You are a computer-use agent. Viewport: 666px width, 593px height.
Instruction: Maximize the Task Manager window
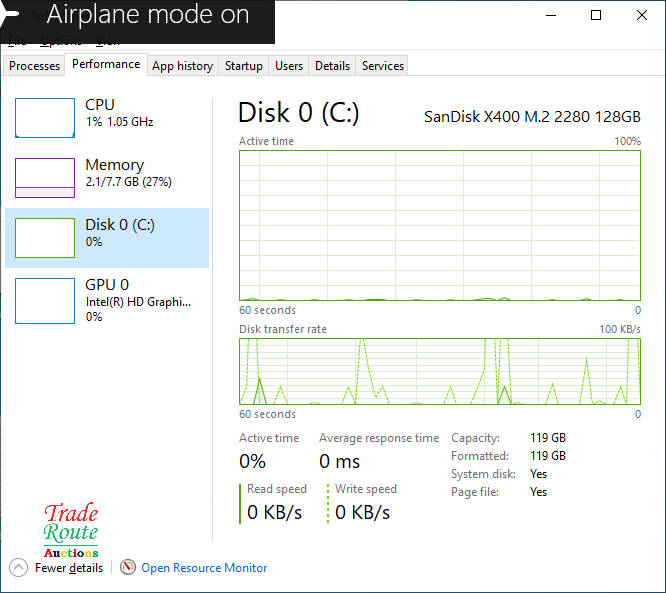pyautogui.click(x=596, y=15)
